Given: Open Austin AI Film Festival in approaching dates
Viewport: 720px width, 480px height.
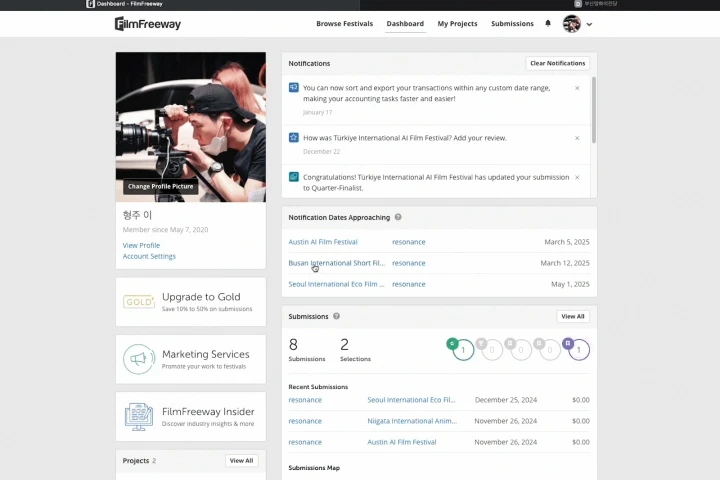Looking at the screenshot, I should click(x=323, y=242).
